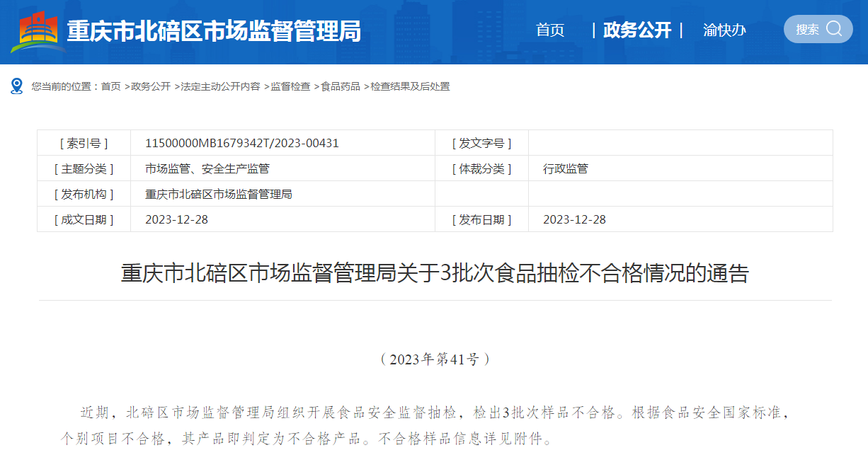
Task: Click the article headline about 3批次食品抽检不合格
Action: pyautogui.click(x=434, y=273)
